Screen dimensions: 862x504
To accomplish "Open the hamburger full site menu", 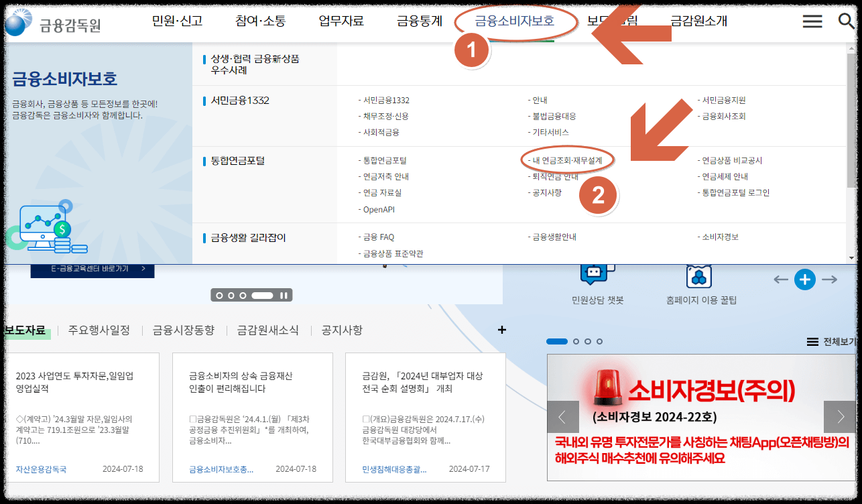I will (x=812, y=21).
